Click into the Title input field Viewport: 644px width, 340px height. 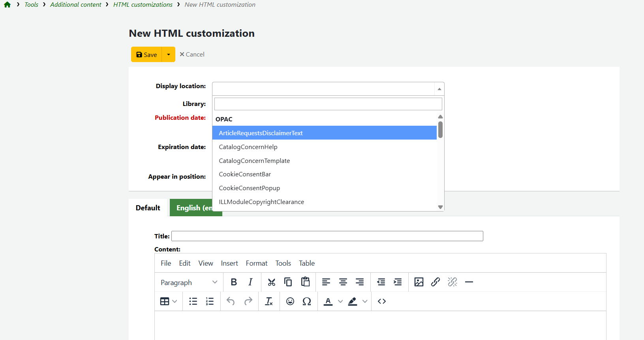327,236
